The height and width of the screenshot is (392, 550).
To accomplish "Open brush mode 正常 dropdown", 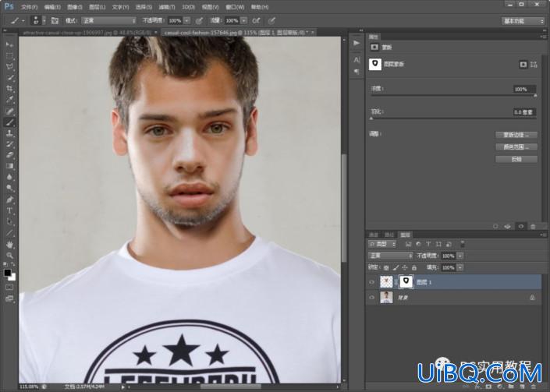I will 108,21.
